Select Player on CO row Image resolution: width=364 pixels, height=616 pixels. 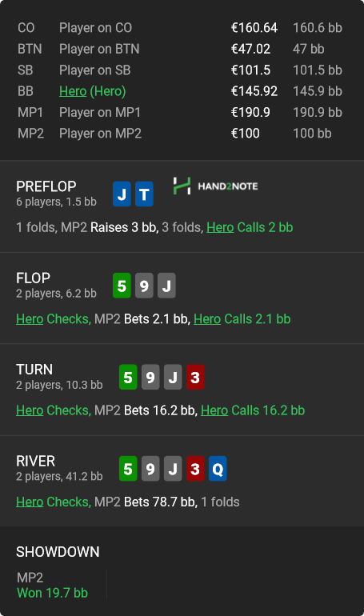(x=180, y=27)
